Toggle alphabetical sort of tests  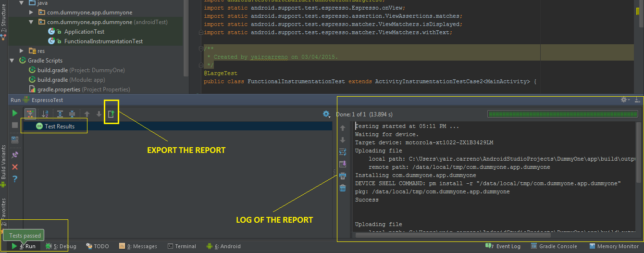tap(45, 114)
